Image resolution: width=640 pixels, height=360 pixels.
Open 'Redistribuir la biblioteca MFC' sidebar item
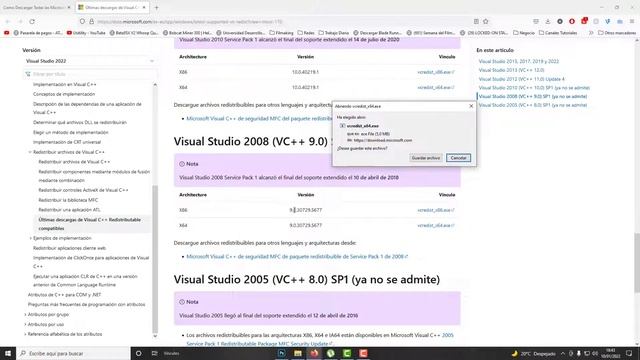tap(68, 200)
